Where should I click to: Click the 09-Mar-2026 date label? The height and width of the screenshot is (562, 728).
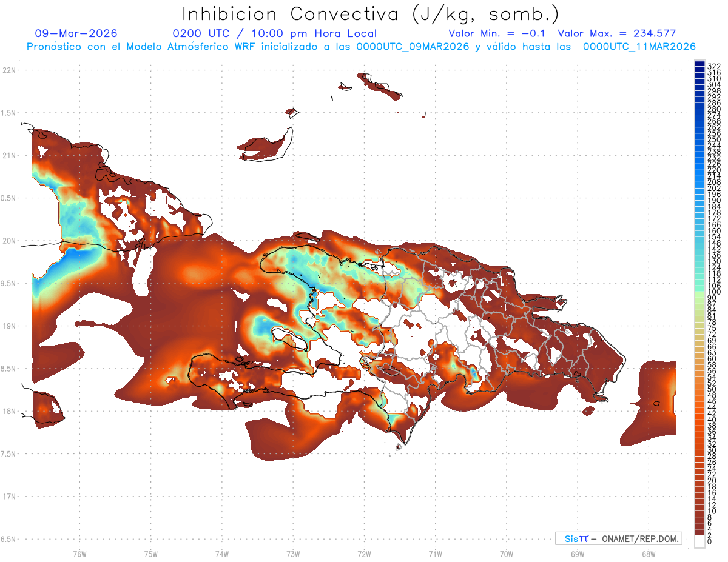(x=76, y=33)
